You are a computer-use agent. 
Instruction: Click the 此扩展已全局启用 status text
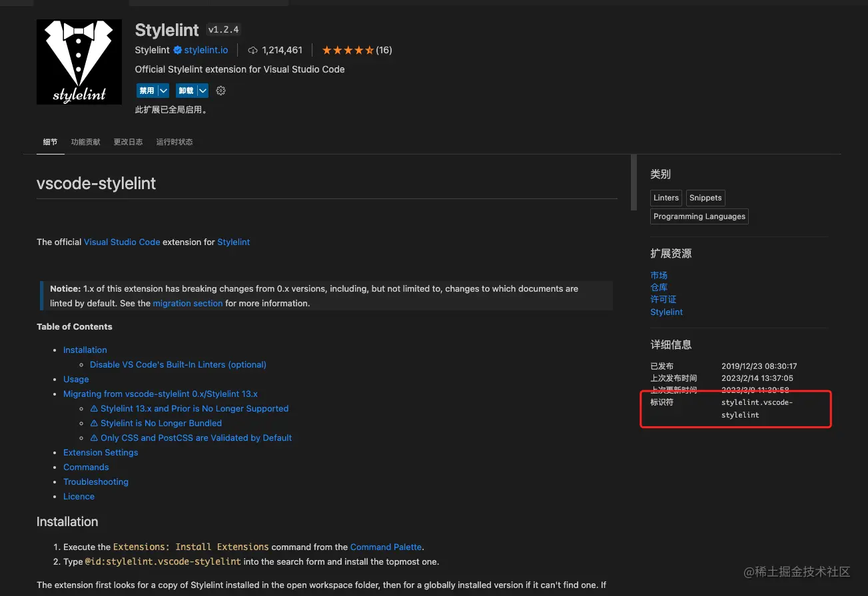(171, 110)
